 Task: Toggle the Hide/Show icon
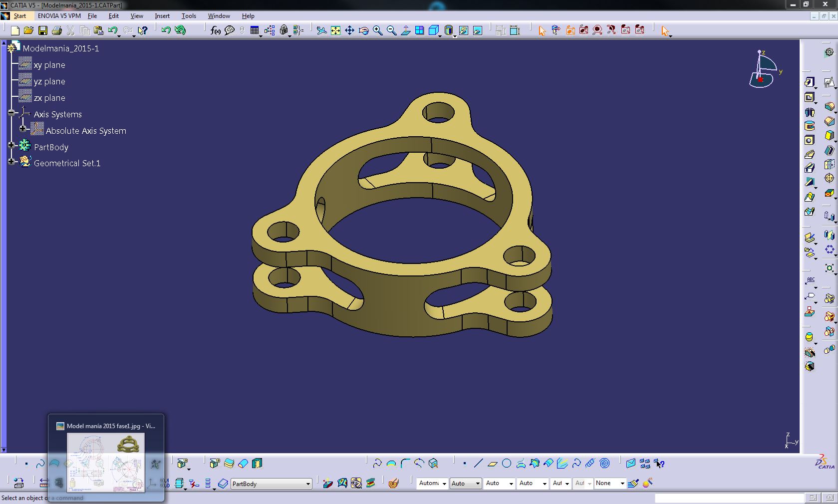(x=464, y=31)
